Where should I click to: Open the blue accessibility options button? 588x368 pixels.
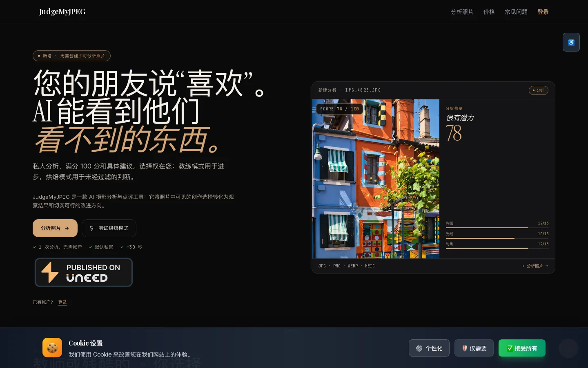pyautogui.click(x=571, y=42)
